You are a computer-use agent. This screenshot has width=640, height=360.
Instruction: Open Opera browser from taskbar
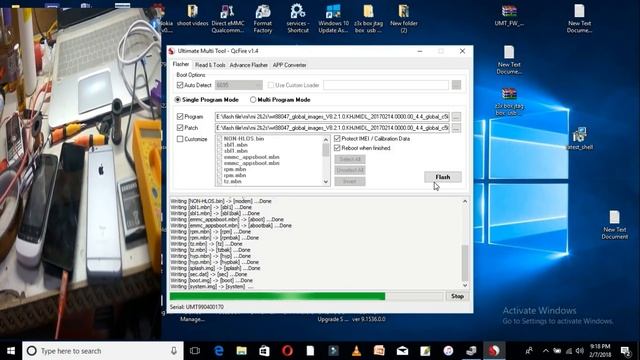click(287, 351)
